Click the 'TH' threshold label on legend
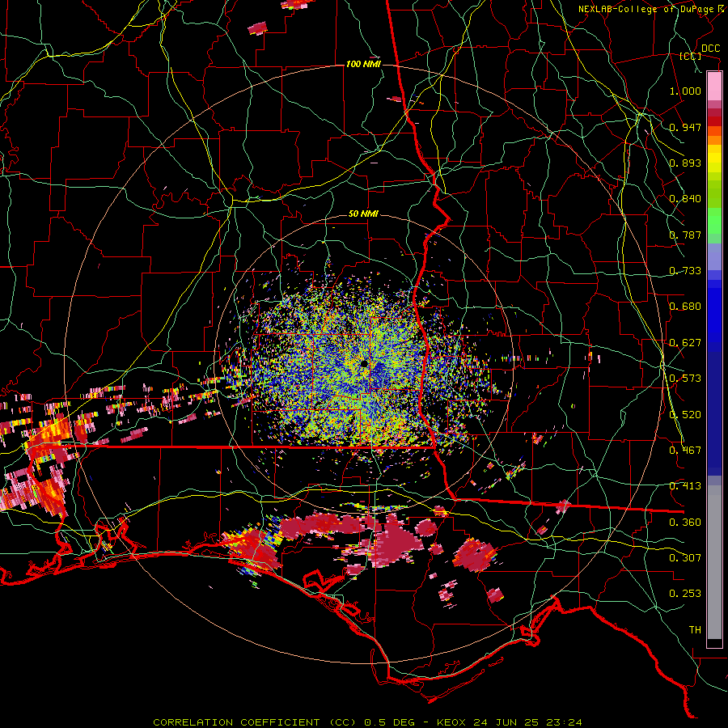Viewport: 728px width, 728px height. (x=695, y=630)
